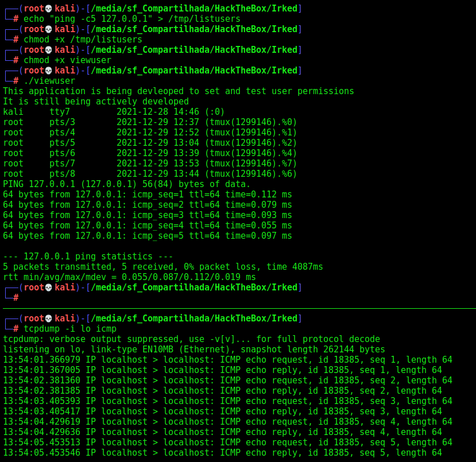Click the ping reply line with icmp_seq=1
The height and width of the screenshot is (462, 476).
click(x=147, y=194)
